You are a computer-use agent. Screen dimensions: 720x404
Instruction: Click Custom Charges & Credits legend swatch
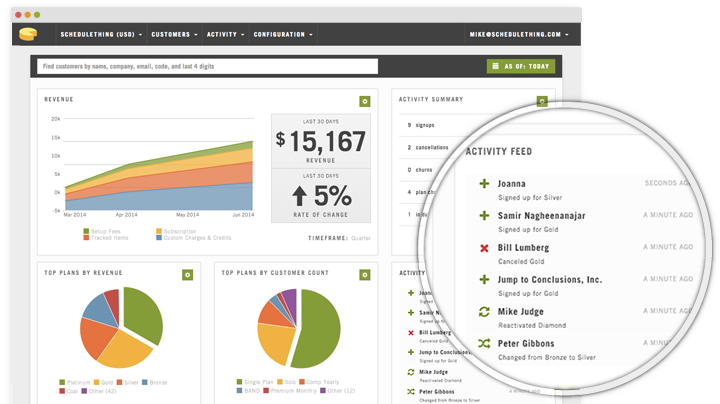pos(159,238)
